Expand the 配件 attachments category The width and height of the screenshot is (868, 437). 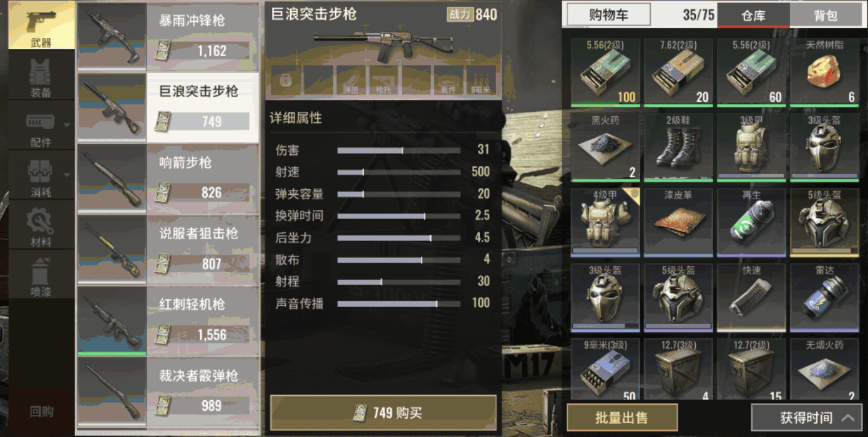coord(41,127)
